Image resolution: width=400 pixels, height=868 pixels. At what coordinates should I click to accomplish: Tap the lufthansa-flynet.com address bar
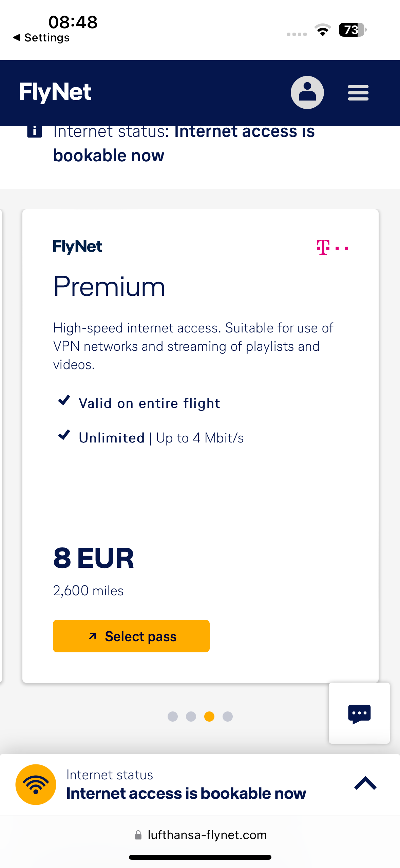(x=200, y=835)
